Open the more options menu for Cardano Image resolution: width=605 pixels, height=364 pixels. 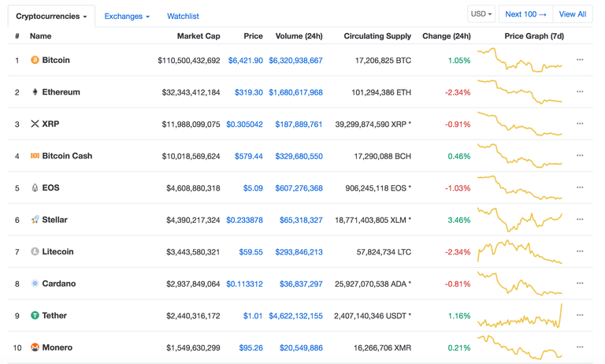click(x=580, y=284)
